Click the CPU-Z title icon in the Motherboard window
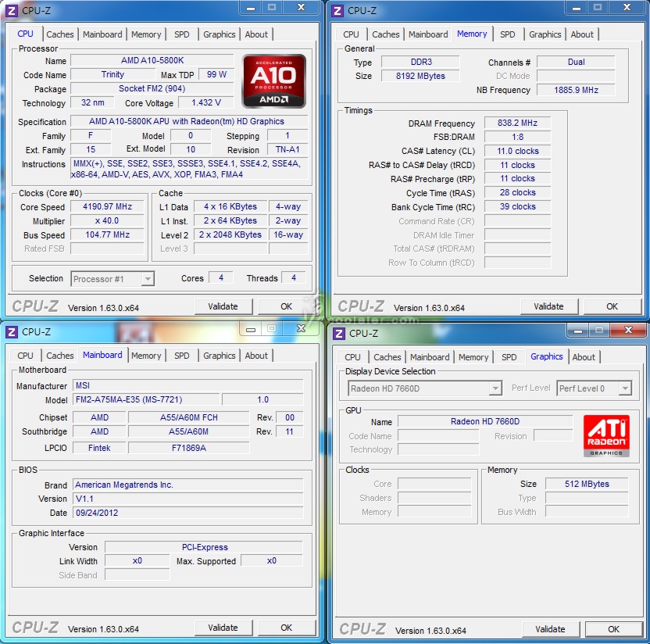The width and height of the screenshot is (650, 644). click(11, 331)
